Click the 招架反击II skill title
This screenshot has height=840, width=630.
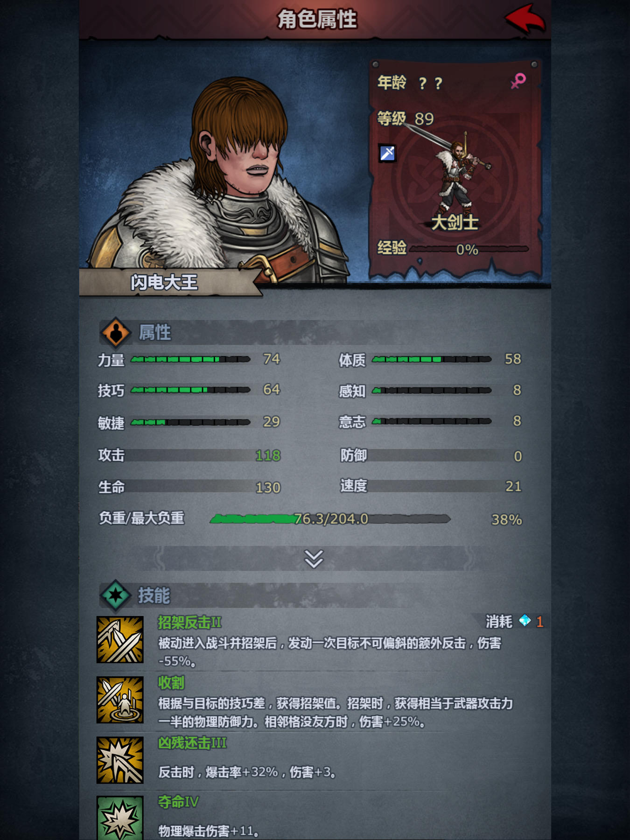(x=189, y=622)
